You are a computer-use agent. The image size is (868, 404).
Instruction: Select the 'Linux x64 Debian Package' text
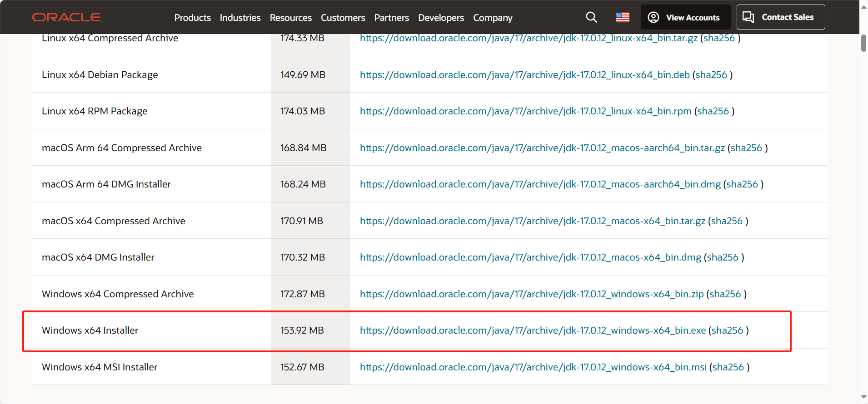click(x=100, y=75)
